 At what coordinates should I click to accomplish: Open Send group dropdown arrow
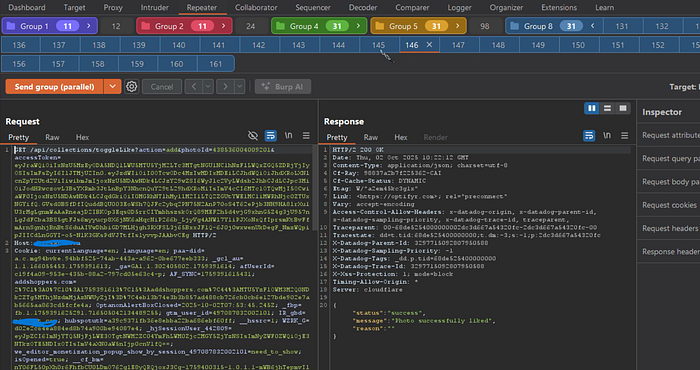(x=112, y=87)
